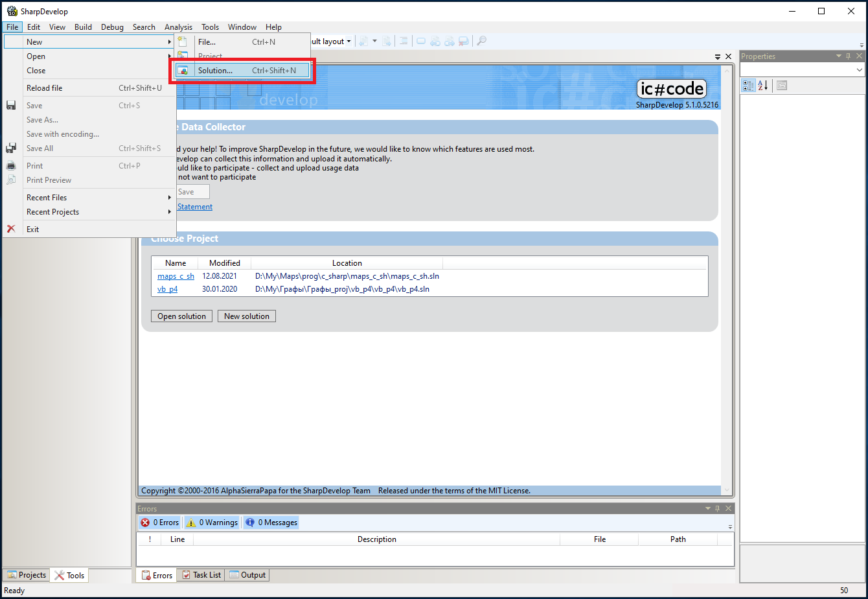
Task: Expand the Open submenu in File menu
Action: (x=89, y=56)
